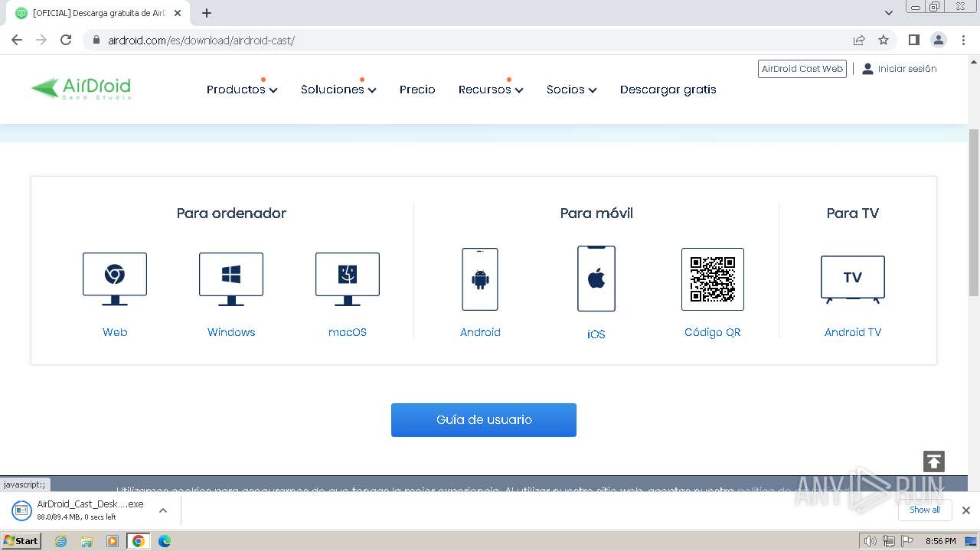Image resolution: width=980 pixels, height=551 pixels.
Task: Open Microsoft Edge from taskbar
Action: [165, 541]
